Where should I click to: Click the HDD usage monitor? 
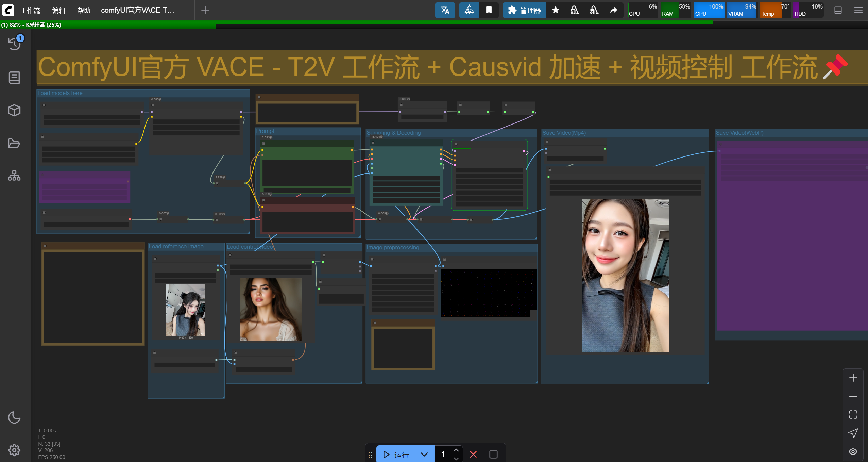click(808, 10)
